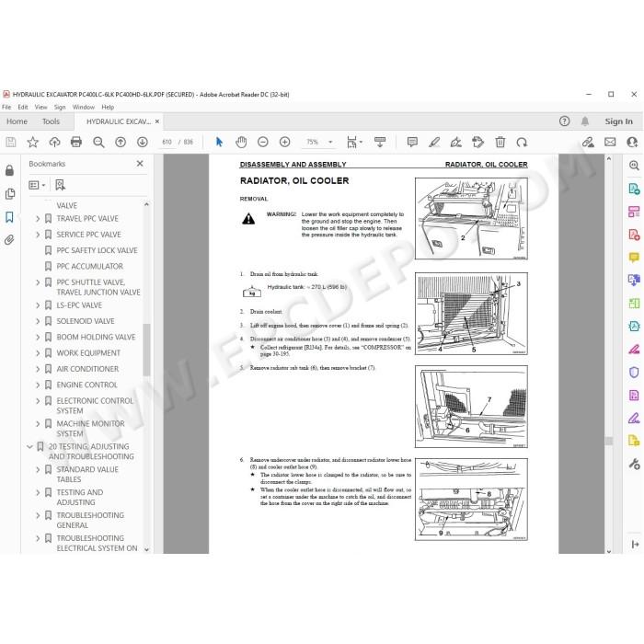The height and width of the screenshot is (644, 644).
Task: Add new bookmark icon in Bookmarks panel
Action: tap(61, 185)
